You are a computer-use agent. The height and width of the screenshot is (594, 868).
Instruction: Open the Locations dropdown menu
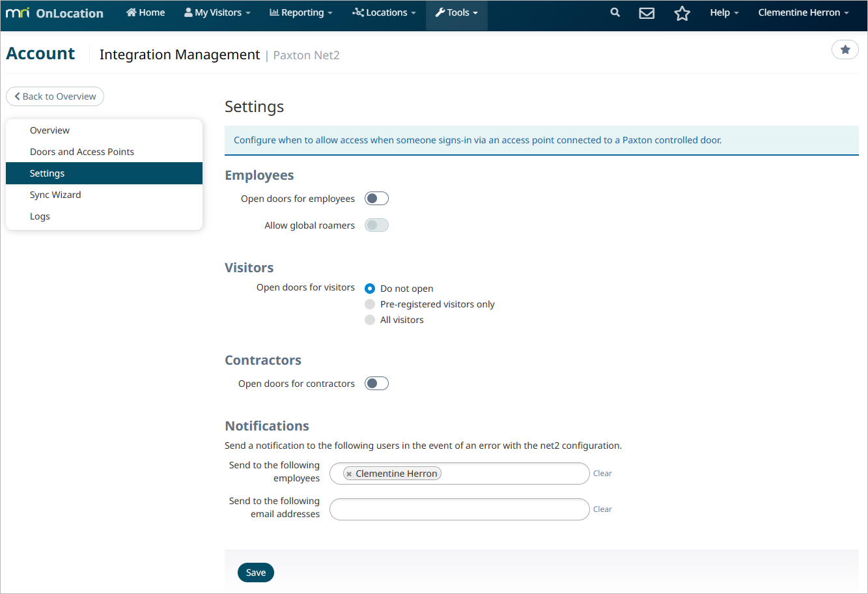point(384,12)
